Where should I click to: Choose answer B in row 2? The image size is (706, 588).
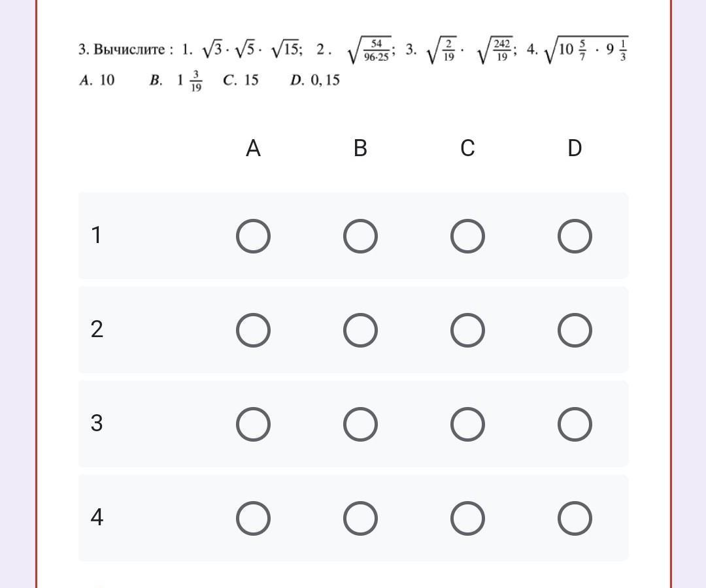coord(360,330)
